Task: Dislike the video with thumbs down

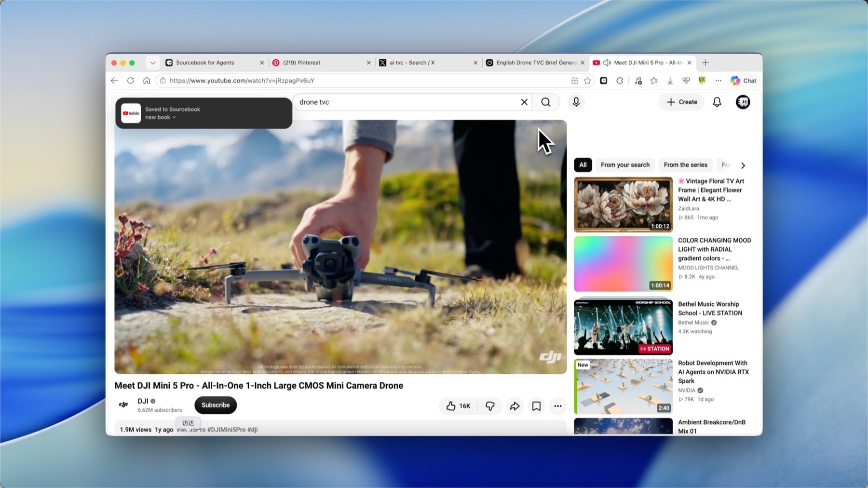Action: [490, 406]
